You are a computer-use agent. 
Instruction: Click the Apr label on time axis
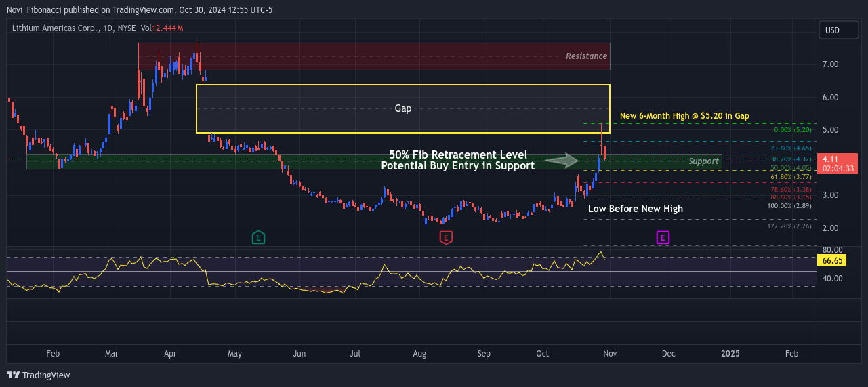(x=170, y=354)
